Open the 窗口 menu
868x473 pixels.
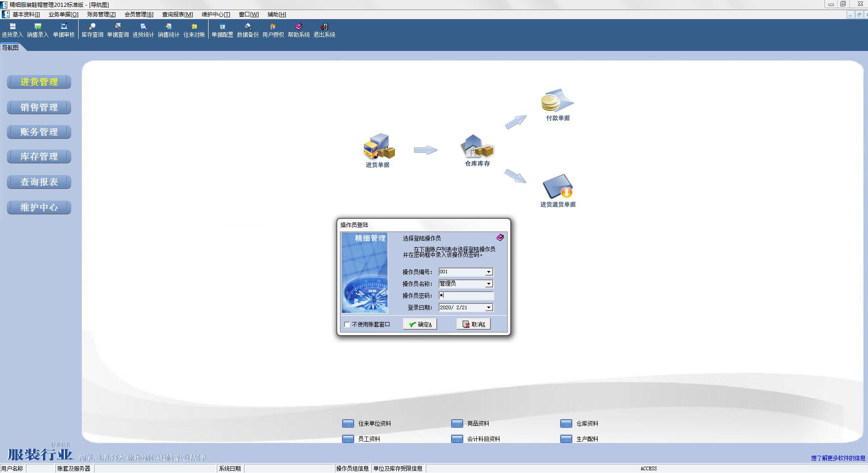[249, 15]
